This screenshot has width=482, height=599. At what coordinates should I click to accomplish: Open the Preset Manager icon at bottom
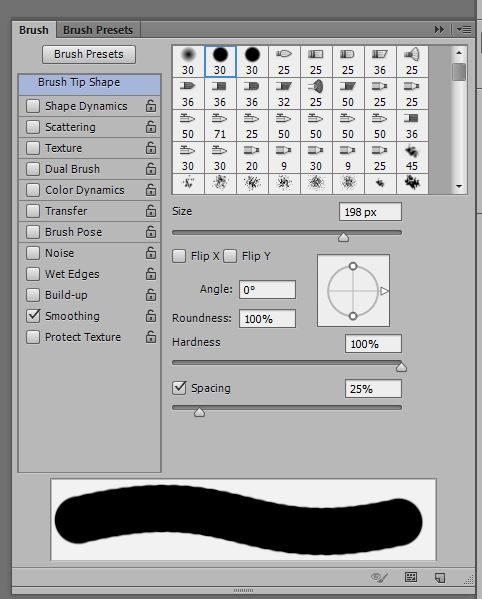tap(411, 577)
